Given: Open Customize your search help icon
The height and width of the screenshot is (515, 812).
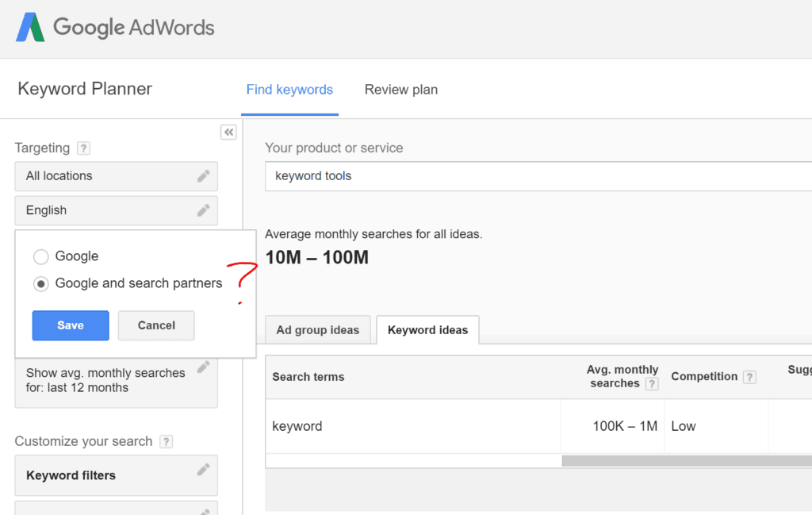Looking at the screenshot, I should [x=166, y=441].
